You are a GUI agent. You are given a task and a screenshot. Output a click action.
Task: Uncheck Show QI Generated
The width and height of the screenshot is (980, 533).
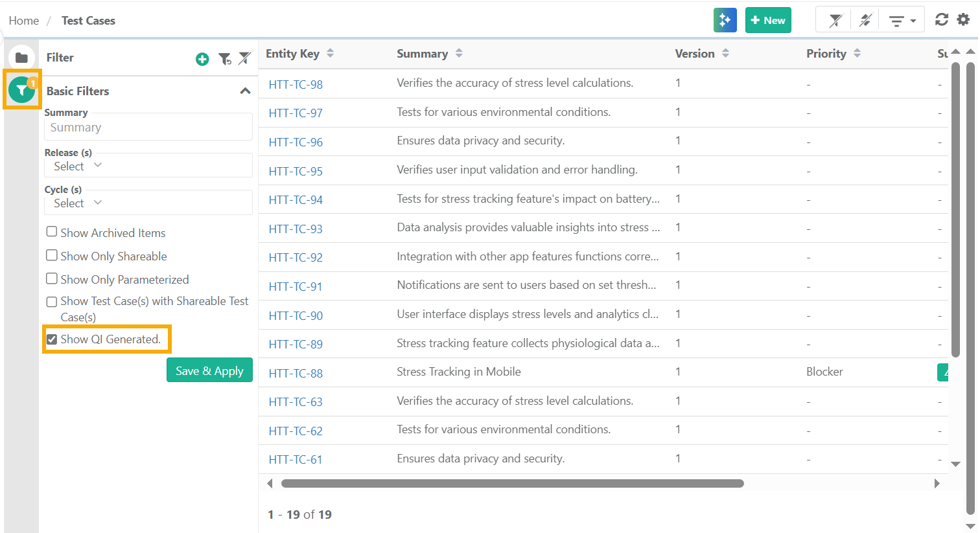(52, 338)
